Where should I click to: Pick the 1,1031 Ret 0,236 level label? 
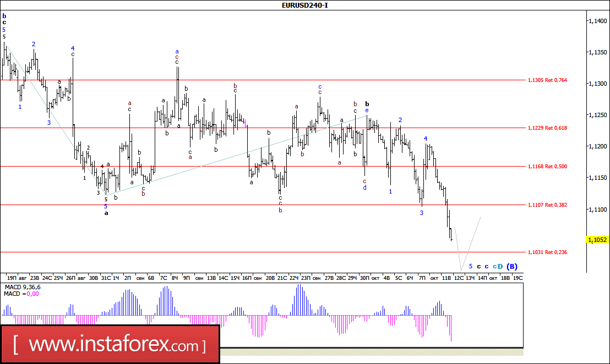click(x=547, y=252)
